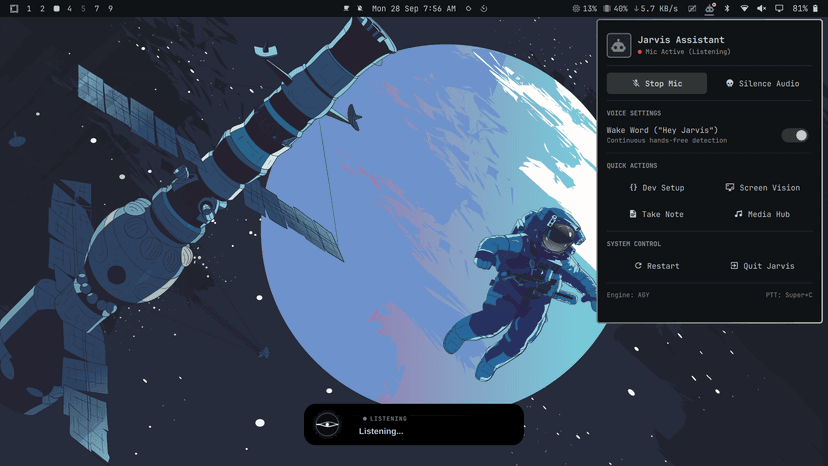This screenshot has width=828, height=466.
Task: Select the active workspace square indicator
Action: click(x=57, y=8)
